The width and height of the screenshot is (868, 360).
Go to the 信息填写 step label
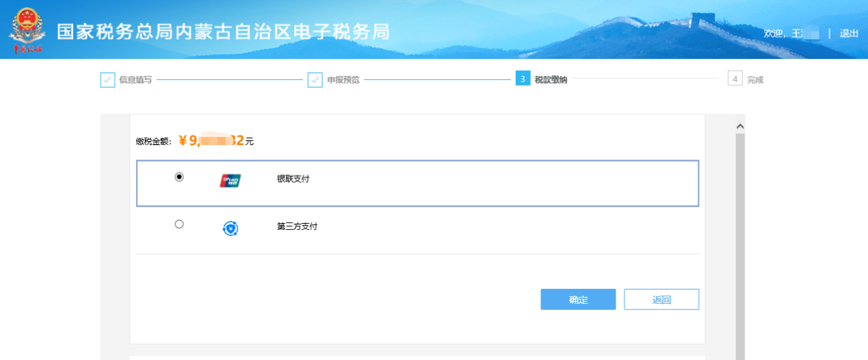click(135, 80)
